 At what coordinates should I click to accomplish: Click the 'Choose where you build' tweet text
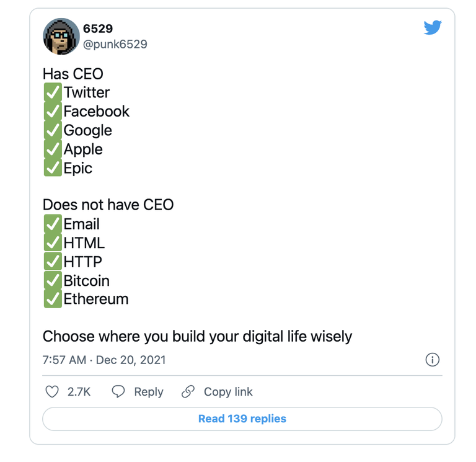[197, 337]
